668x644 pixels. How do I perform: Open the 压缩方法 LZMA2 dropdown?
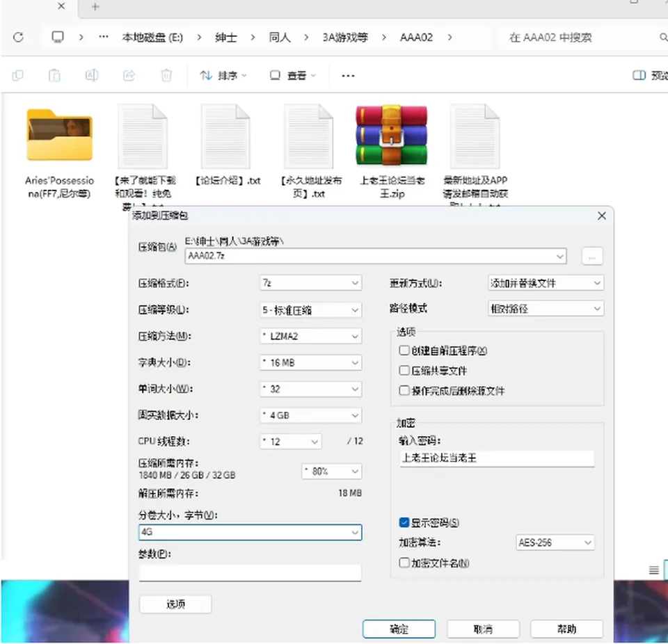pos(311,337)
